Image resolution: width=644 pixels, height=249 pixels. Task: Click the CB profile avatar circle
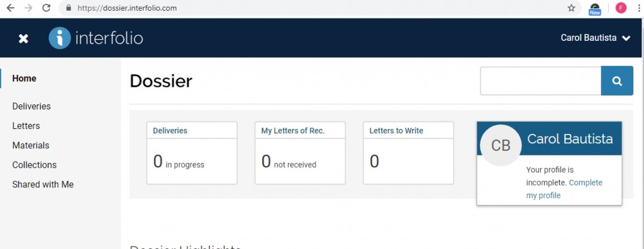[501, 145]
